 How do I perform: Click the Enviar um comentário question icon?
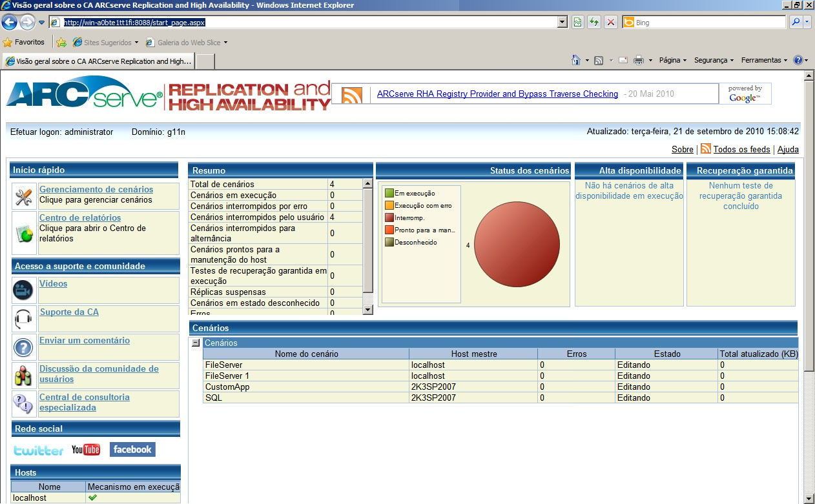click(x=24, y=348)
